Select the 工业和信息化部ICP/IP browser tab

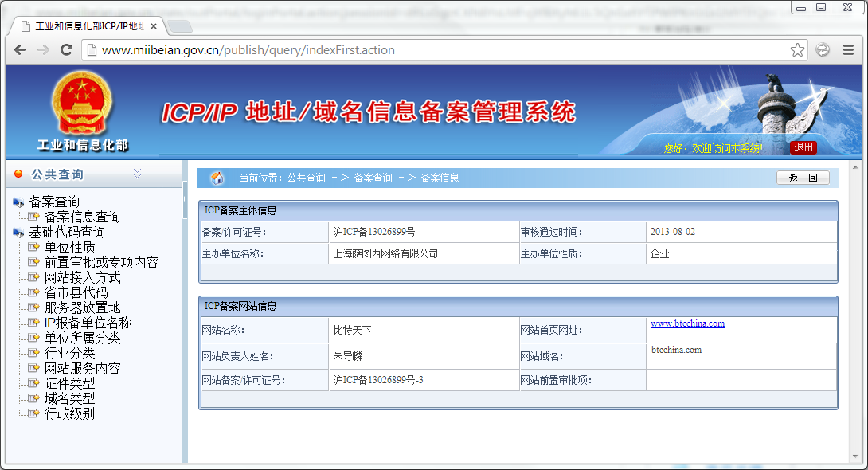88,26
